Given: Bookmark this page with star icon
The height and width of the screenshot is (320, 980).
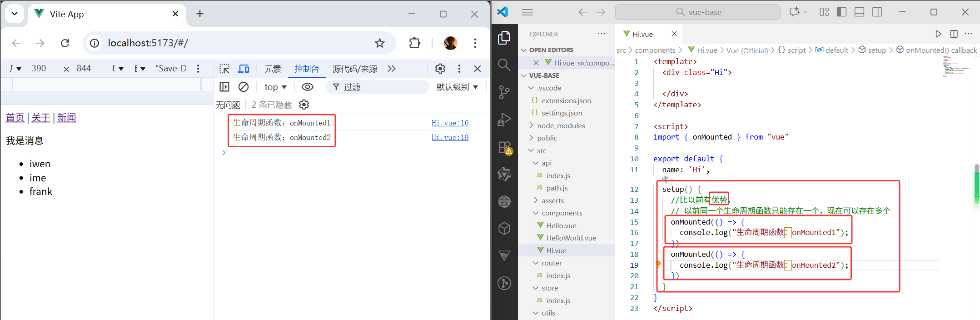Looking at the screenshot, I should coord(380,43).
